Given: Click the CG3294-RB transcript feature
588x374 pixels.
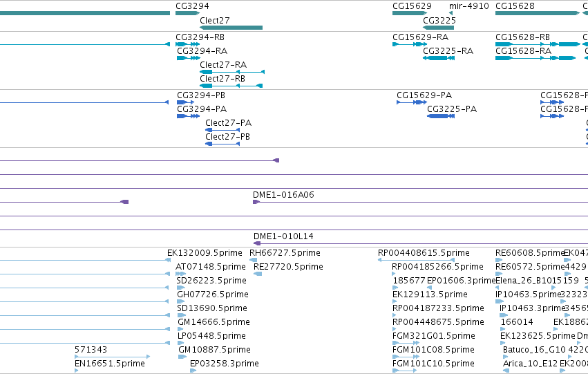Looking at the screenshot, I should click(187, 44).
